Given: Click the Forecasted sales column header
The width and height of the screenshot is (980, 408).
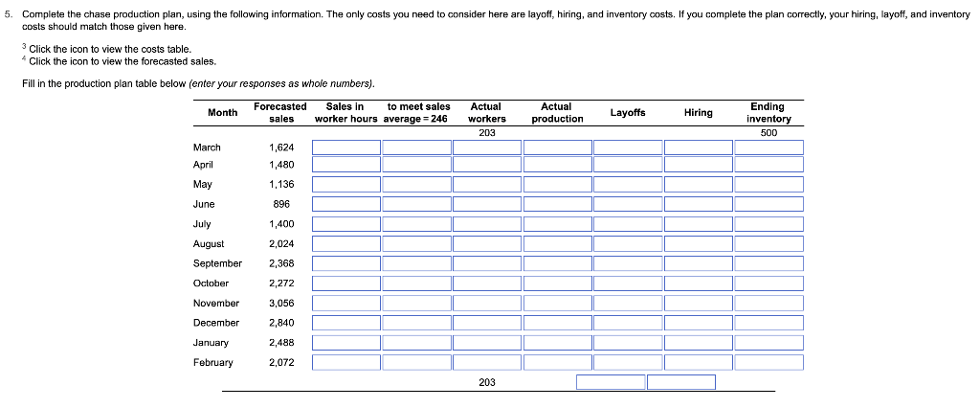Looking at the screenshot, I should click(x=280, y=113).
